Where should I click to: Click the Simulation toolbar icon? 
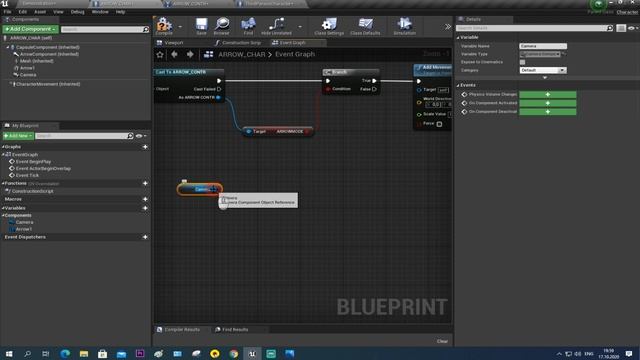404,26
